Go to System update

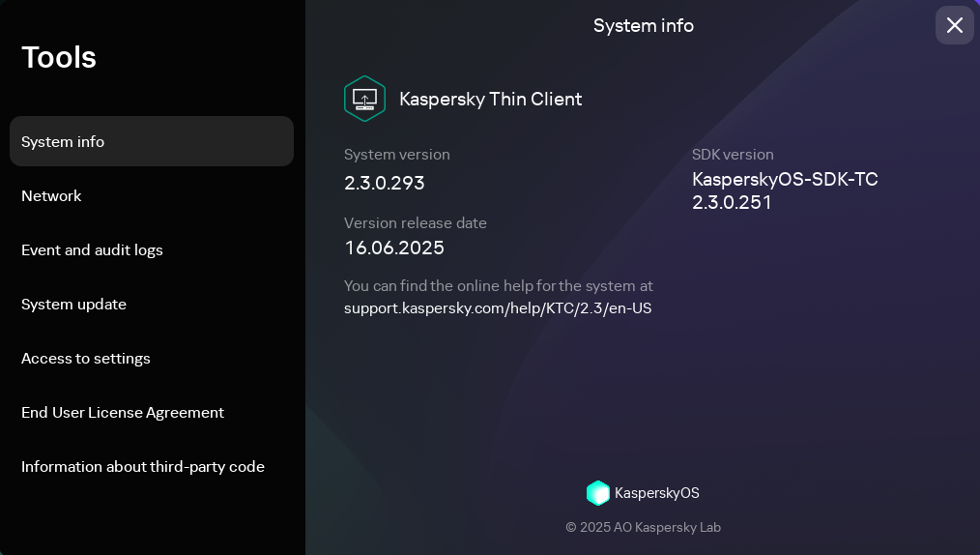click(74, 304)
